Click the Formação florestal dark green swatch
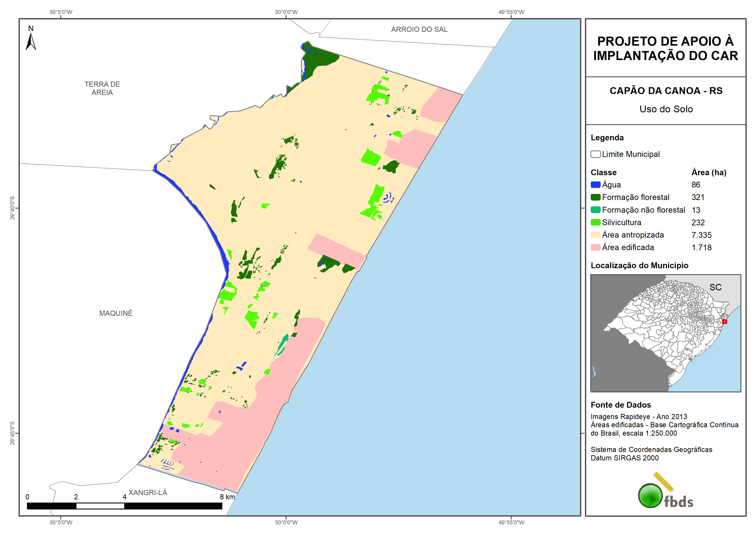The height and width of the screenshot is (534, 756). 595,197
